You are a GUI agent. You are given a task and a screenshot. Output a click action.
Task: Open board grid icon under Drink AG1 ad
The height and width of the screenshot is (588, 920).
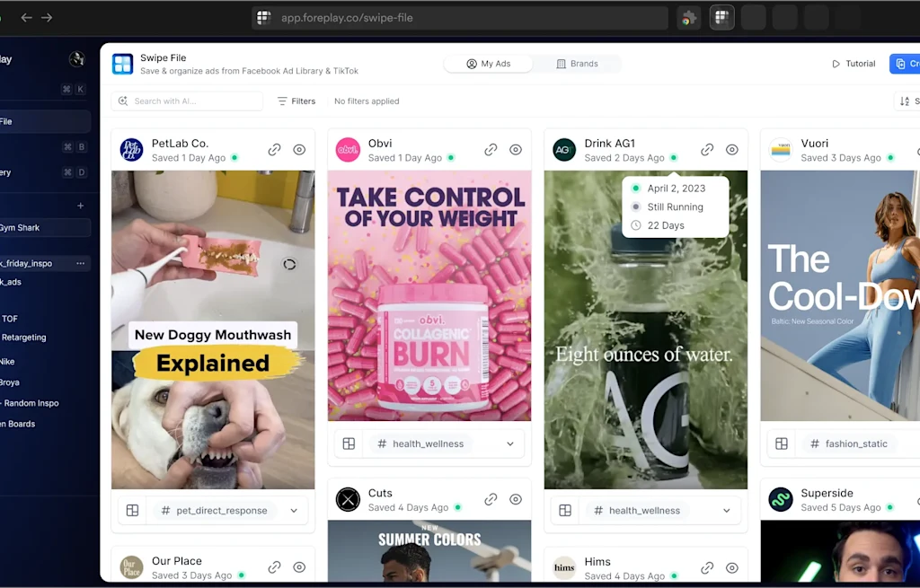[x=565, y=511]
